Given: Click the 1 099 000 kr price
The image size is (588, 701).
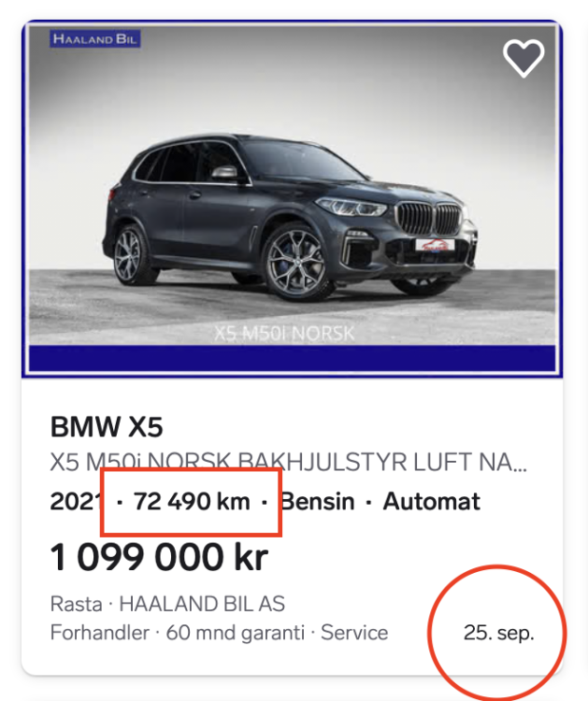Looking at the screenshot, I should point(159,558).
